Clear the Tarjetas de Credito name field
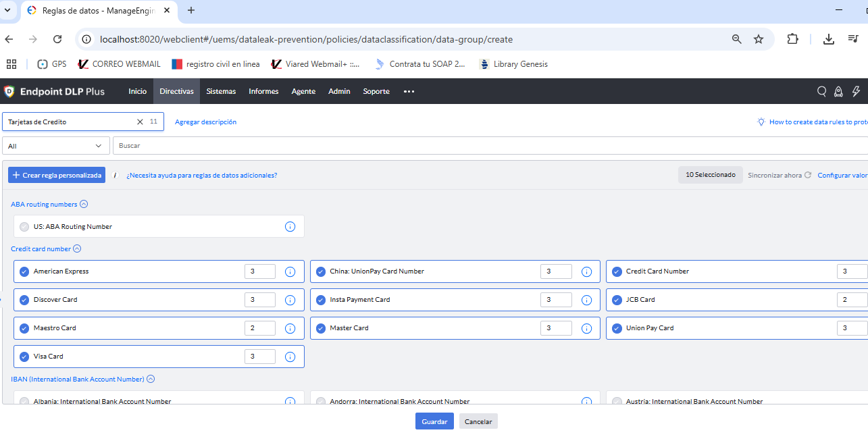 click(140, 122)
